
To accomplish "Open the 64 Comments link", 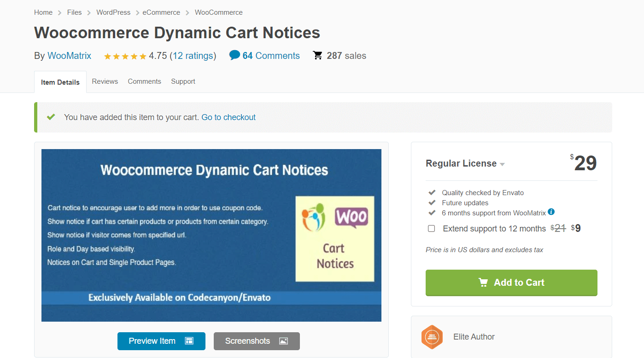I will [x=271, y=56].
